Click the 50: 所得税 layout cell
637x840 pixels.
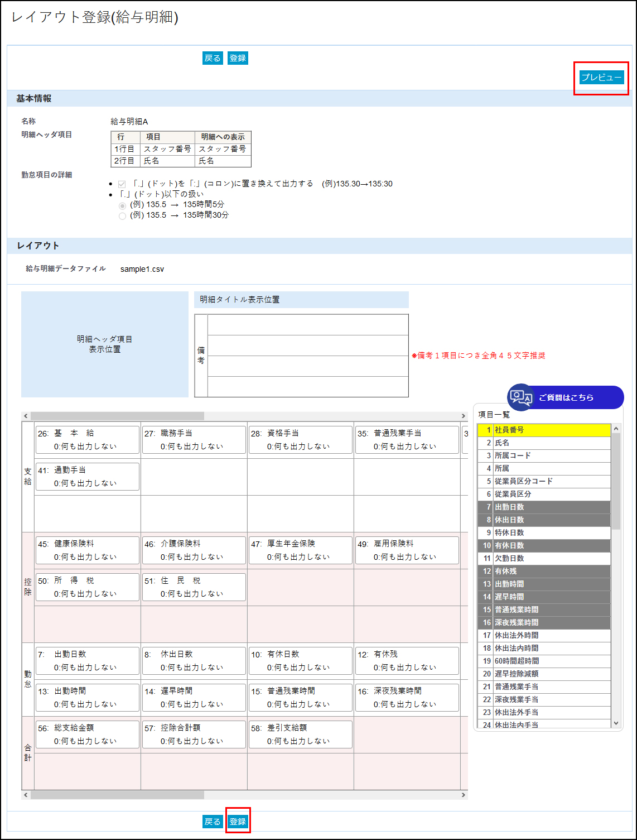[x=88, y=587]
